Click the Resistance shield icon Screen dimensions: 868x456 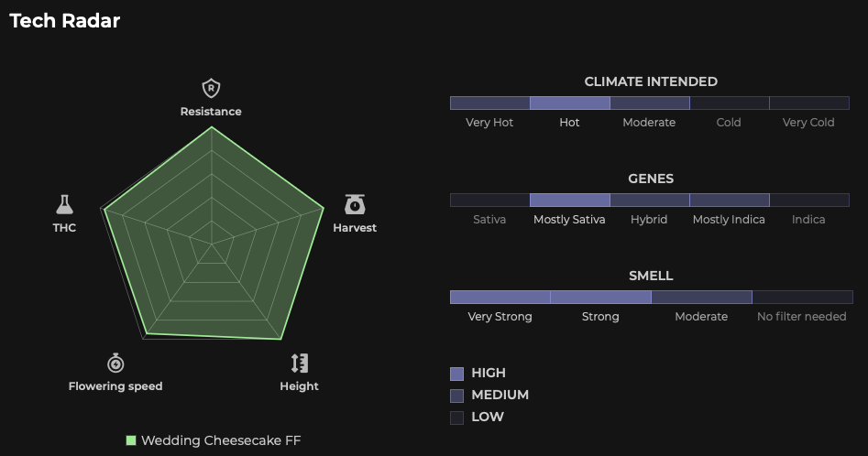211,89
